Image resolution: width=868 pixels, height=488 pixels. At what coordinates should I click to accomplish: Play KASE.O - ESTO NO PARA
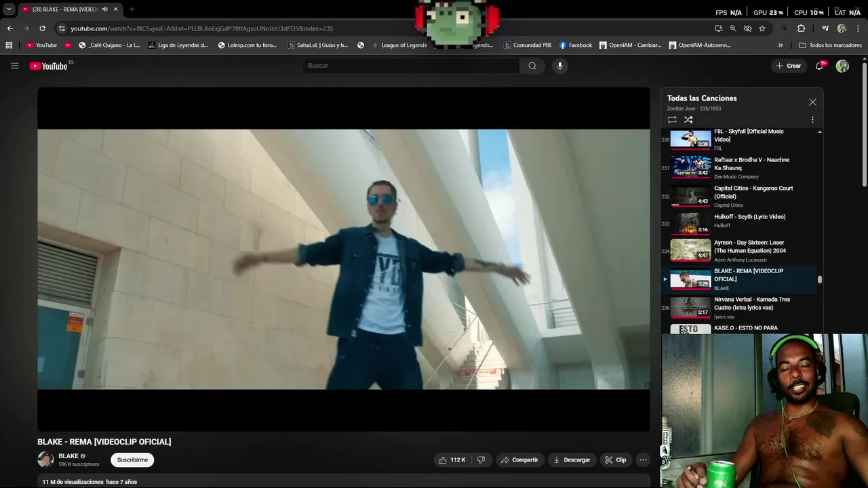point(738,329)
